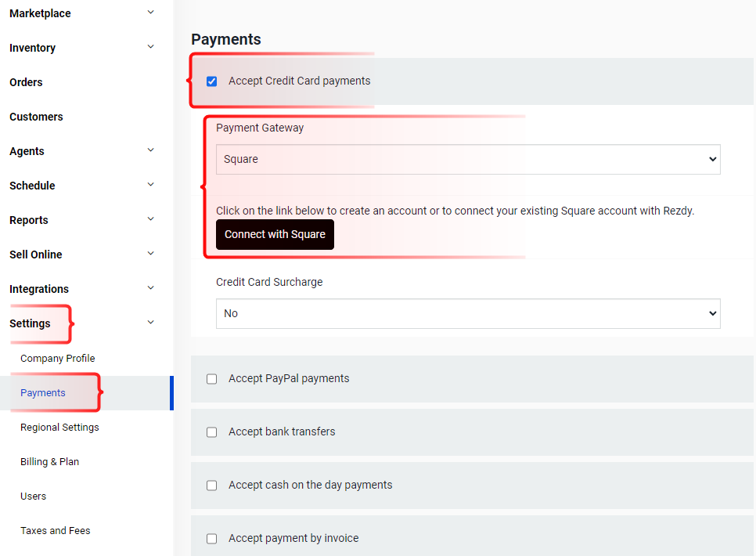Expand the Integrations chevron arrow
The width and height of the screenshot is (756, 556).
pyautogui.click(x=150, y=288)
